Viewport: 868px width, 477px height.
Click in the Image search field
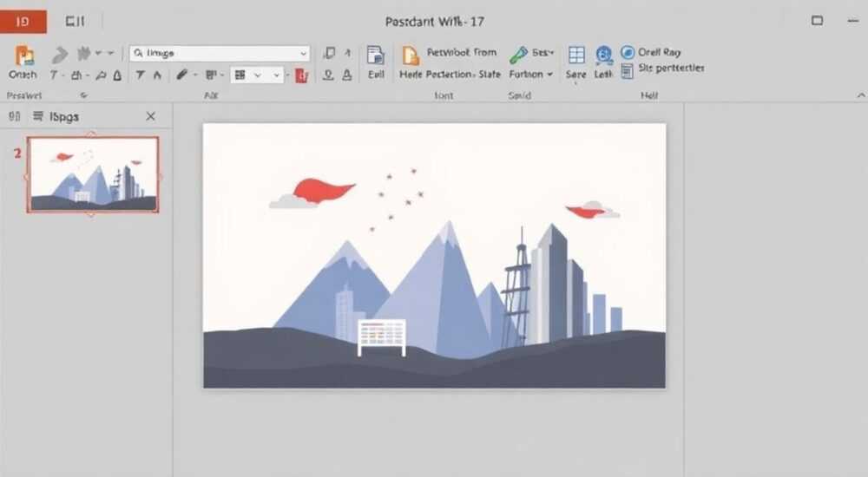click(220, 53)
